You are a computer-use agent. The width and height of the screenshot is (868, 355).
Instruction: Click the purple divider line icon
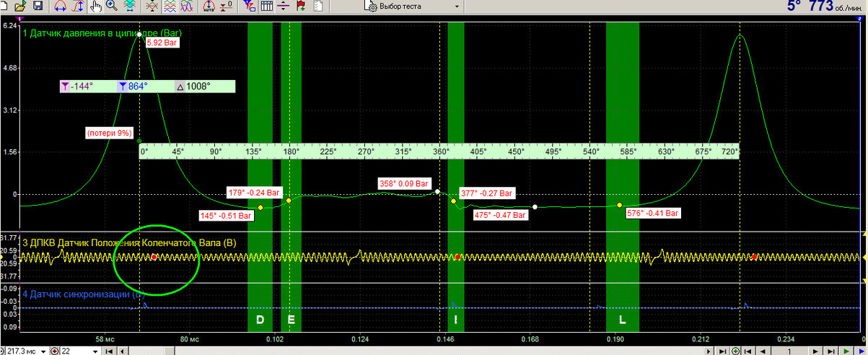pos(284,6)
